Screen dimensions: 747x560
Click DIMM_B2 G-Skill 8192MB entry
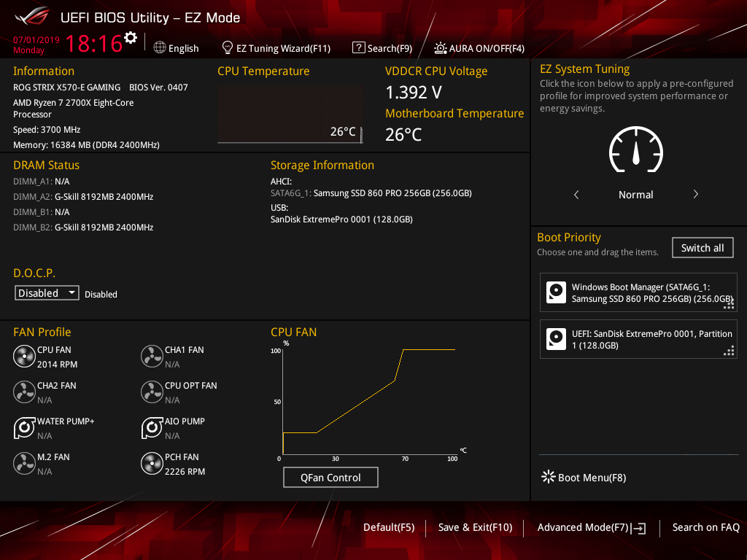click(x=83, y=227)
